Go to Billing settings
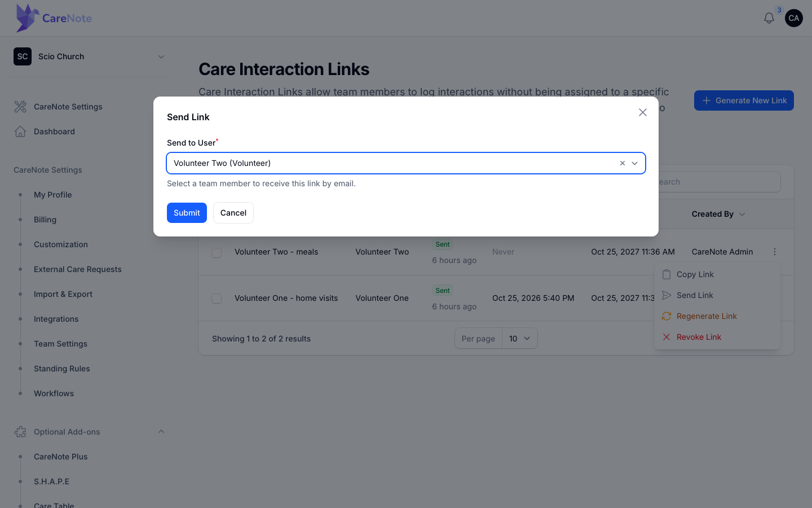The height and width of the screenshot is (508, 812). point(45,220)
